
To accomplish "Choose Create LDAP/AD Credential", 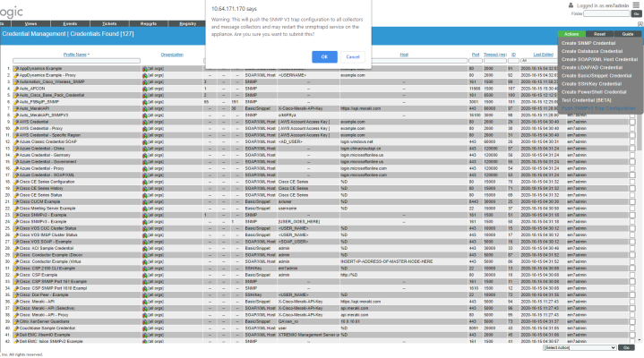I will tap(592, 68).
